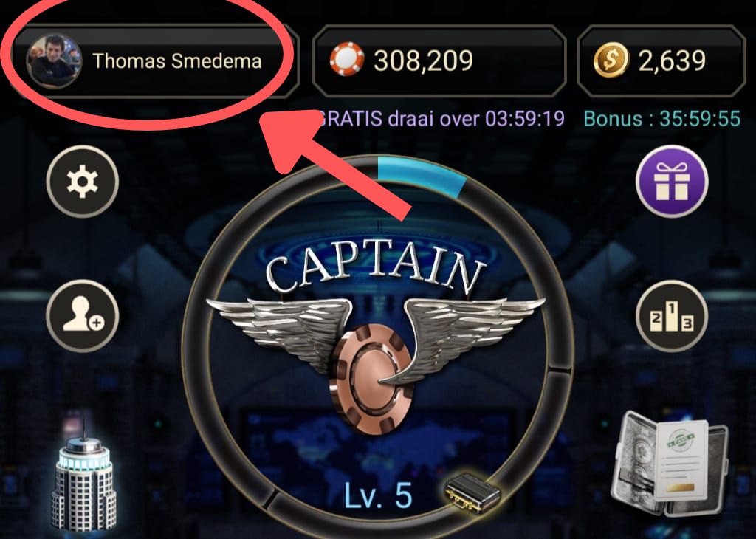The width and height of the screenshot is (756, 539).
Task: Tap the Bonus timer text
Action: pyautogui.click(x=662, y=119)
